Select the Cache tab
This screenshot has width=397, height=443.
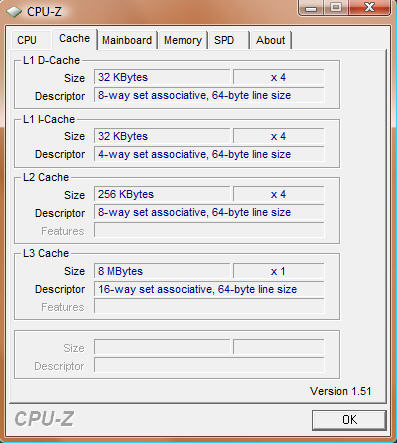point(74,39)
